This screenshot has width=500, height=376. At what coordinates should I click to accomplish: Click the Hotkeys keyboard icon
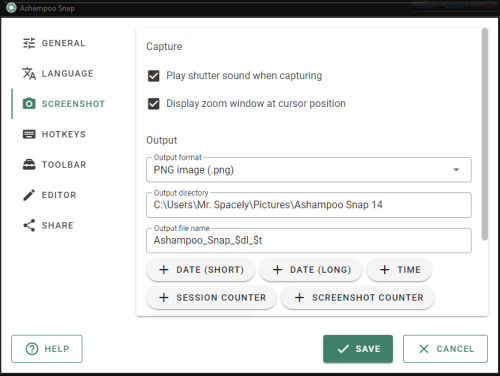pos(29,134)
